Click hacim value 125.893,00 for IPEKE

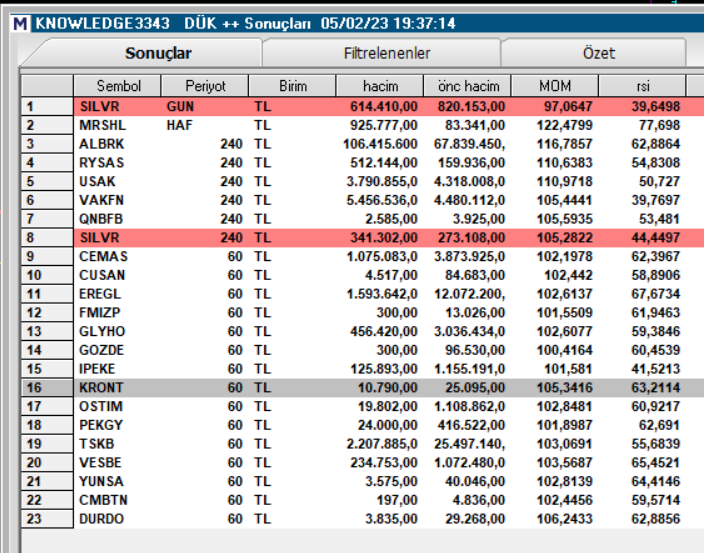(x=384, y=369)
